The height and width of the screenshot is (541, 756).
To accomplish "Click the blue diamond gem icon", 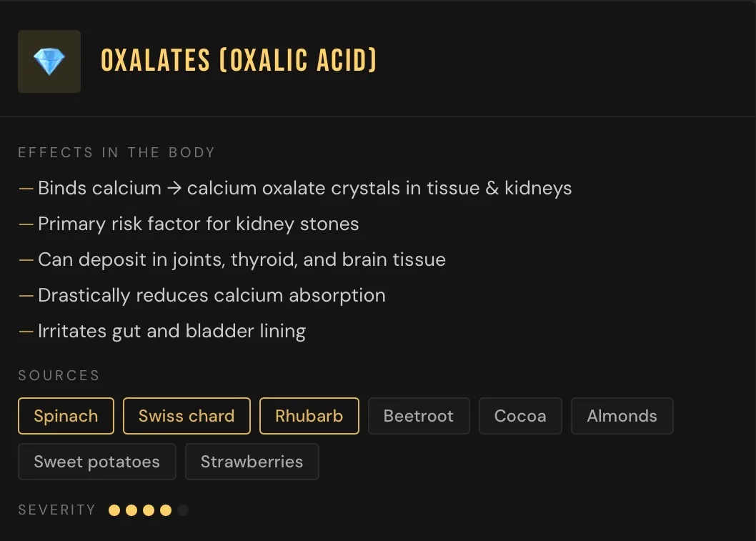I will point(49,61).
